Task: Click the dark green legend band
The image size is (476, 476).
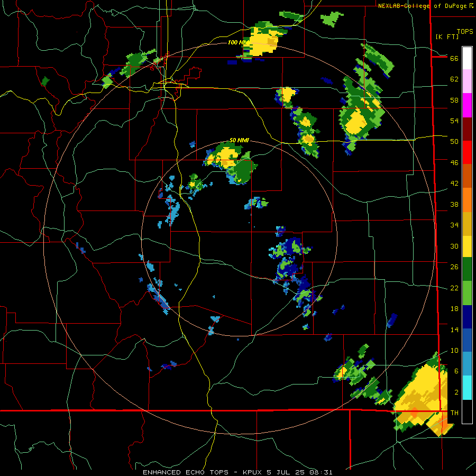Action: 467,269
